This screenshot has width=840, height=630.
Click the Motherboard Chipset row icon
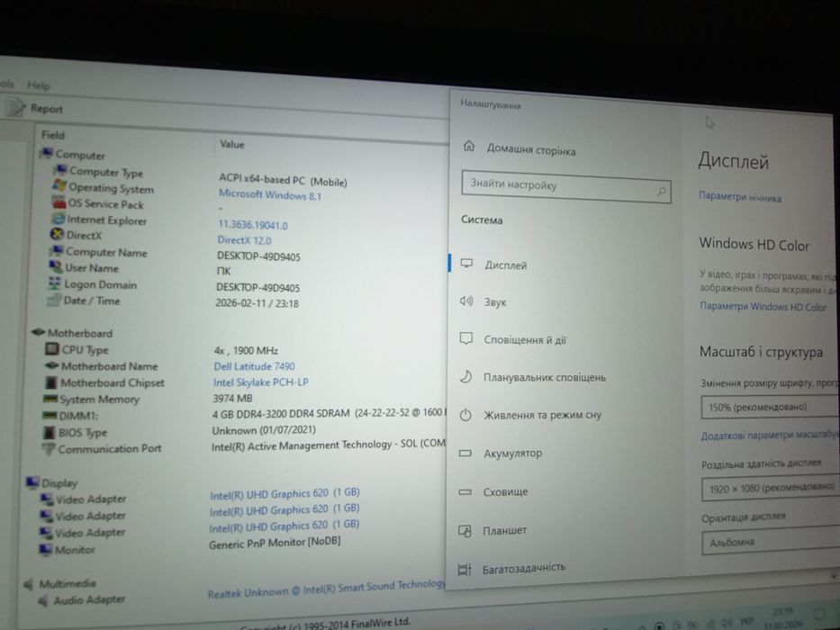[x=51, y=382]
